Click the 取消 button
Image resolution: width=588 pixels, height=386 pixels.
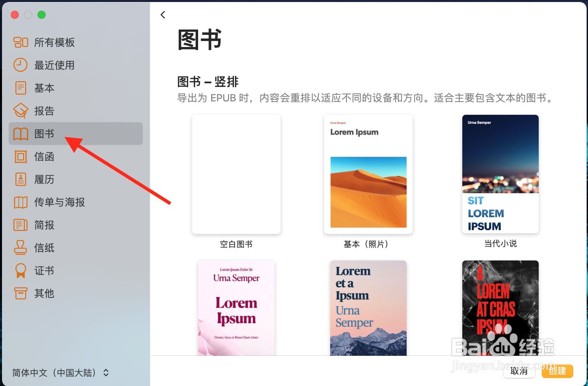(x=519, y=371)
